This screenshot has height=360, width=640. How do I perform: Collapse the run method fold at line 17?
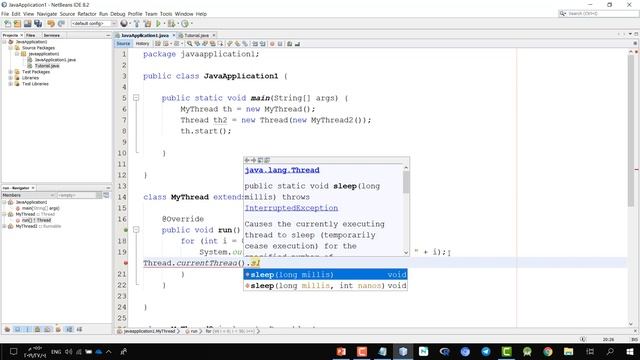(x=136, y=230)
